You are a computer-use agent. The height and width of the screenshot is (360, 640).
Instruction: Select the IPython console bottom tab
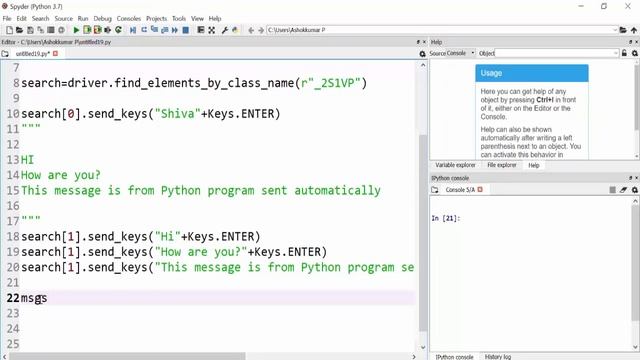coord(454,357)
